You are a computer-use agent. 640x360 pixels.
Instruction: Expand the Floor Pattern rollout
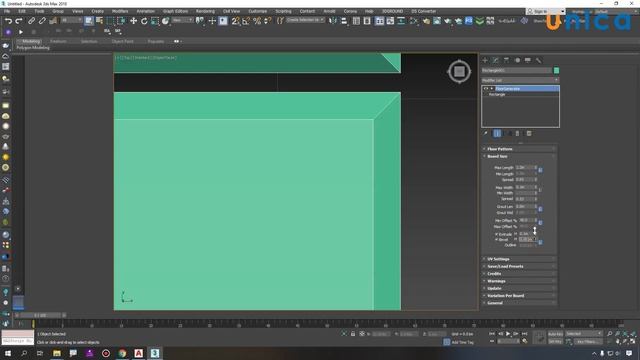519,149
